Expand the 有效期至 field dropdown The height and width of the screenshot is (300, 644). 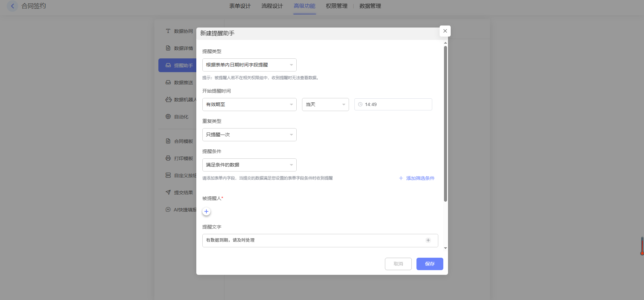point(249,104)
